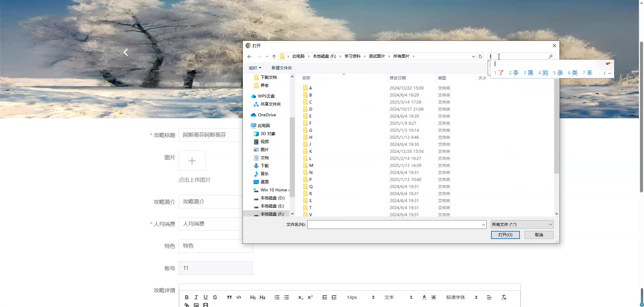Insert a video into the editor
The width and height of the screenshot is (644, 307).
206,305
